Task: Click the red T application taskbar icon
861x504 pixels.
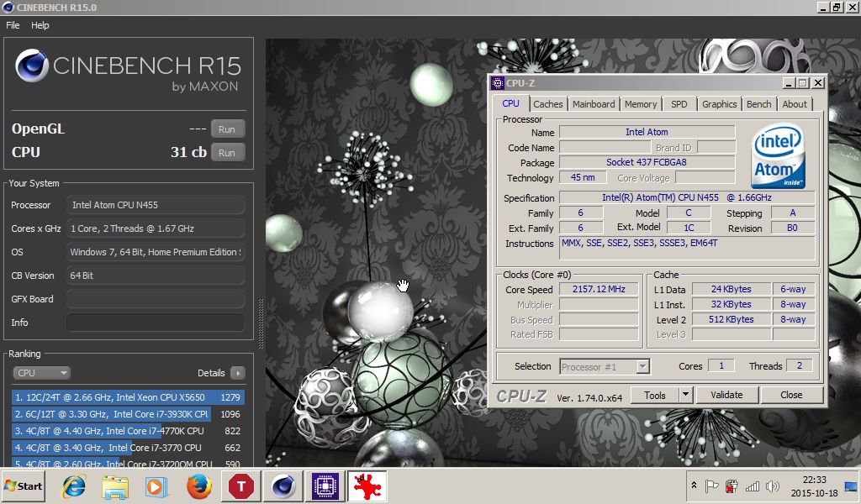Action: (240, 486)
